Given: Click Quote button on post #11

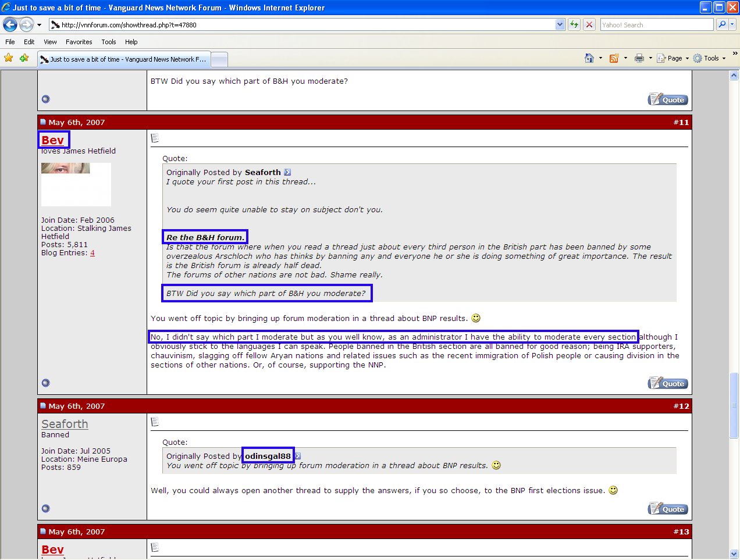Looking at the screenshot, I should tap(668, 383).
